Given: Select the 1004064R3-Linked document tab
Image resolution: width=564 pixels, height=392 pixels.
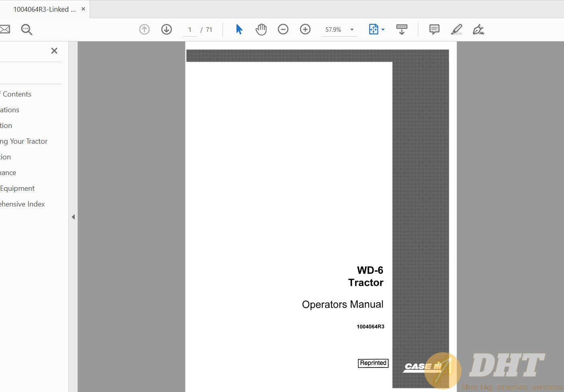Looking at the screenshot, I should (x=44, y=9).
